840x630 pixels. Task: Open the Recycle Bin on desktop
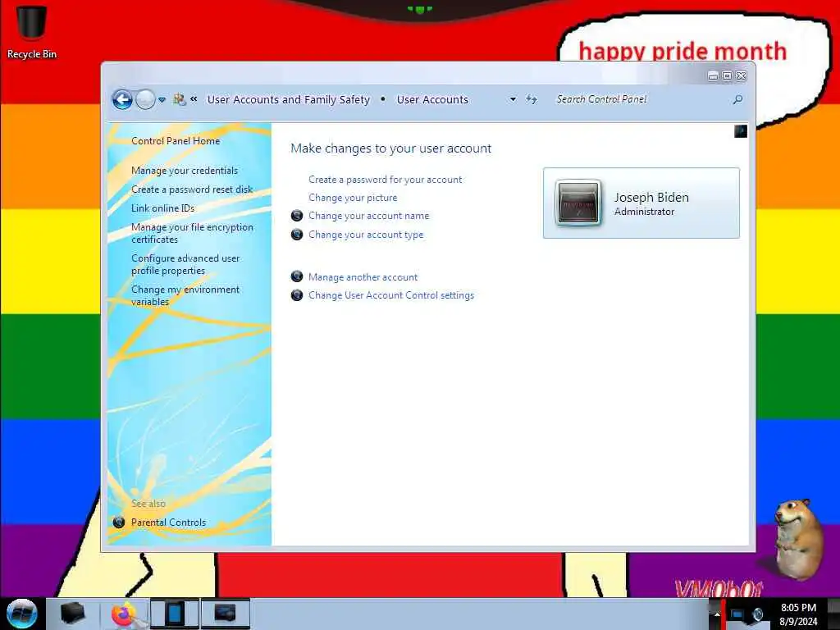coord(32,32)
